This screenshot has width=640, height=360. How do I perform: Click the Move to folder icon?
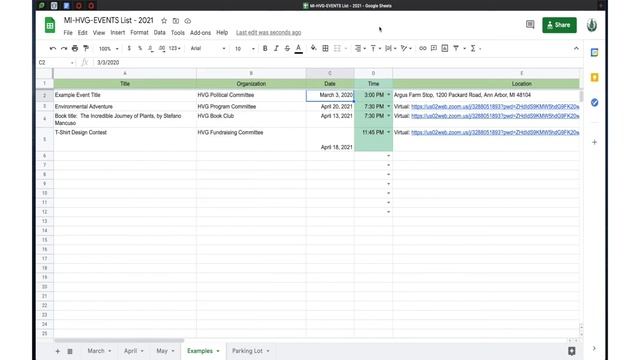click(x=176, y=21)
